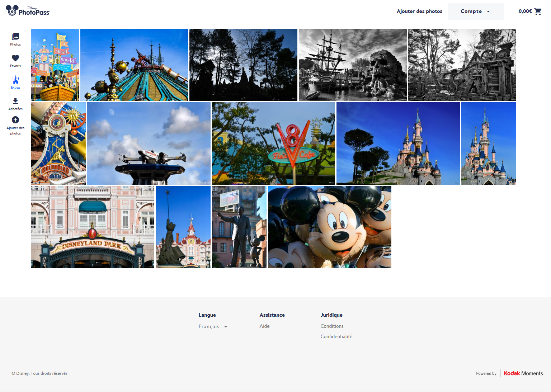
Task: Open the Disneyland Park entrance sign photo
Action: [93, 227]
